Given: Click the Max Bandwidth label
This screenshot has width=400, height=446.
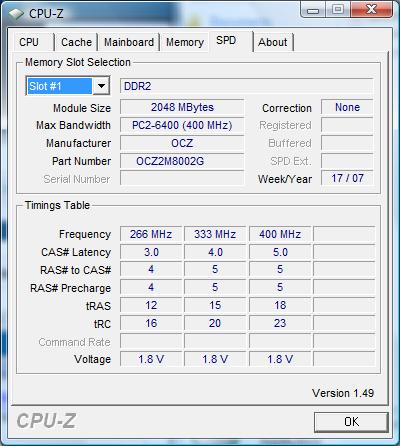Looking at the screenshot, I should 73,125.
